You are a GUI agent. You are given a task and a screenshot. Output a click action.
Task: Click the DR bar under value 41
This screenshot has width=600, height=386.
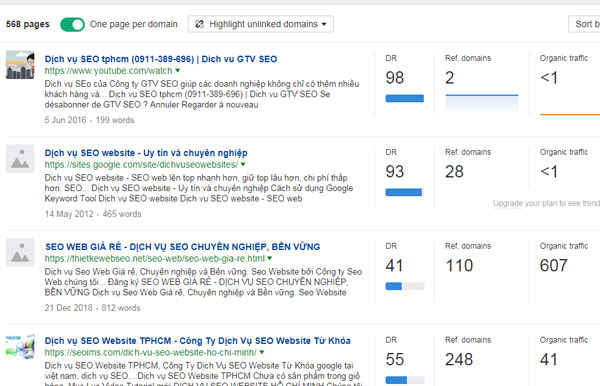tap(404, 286)
